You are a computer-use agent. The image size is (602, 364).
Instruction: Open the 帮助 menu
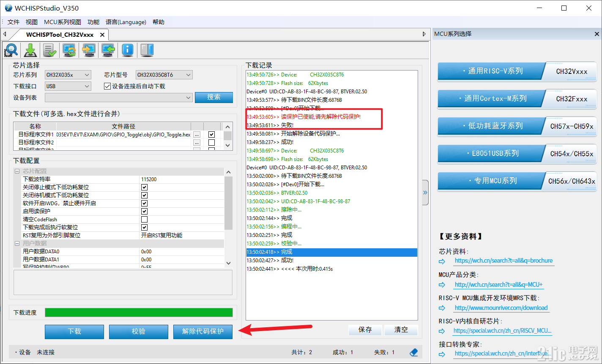159,22
